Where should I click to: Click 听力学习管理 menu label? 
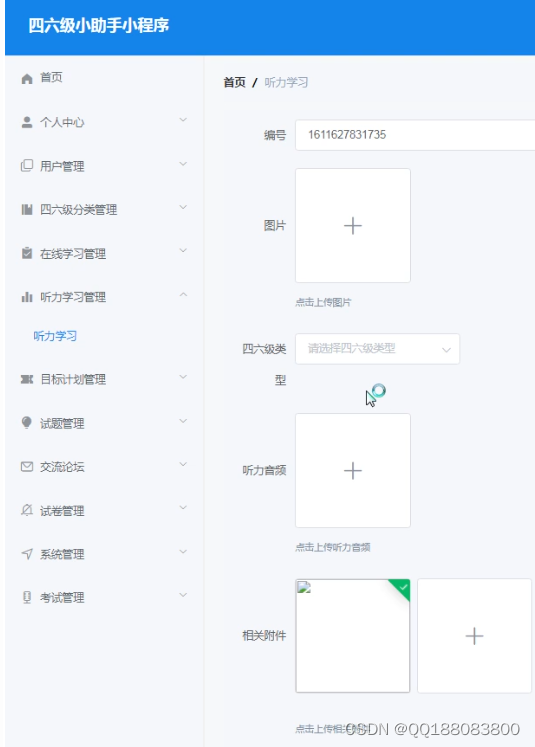coord(73,298)
